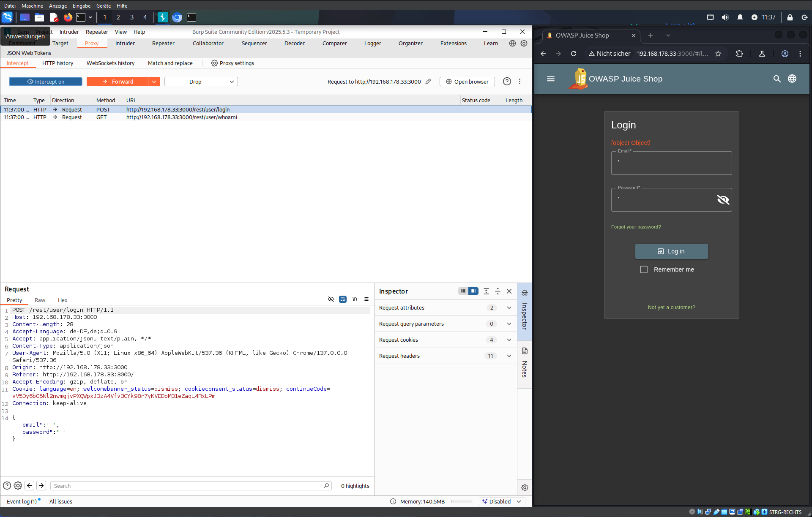This screenshot has height=517, width=812.
Task: Open language selection globe in Juice Shop
Action: [792, 79]
